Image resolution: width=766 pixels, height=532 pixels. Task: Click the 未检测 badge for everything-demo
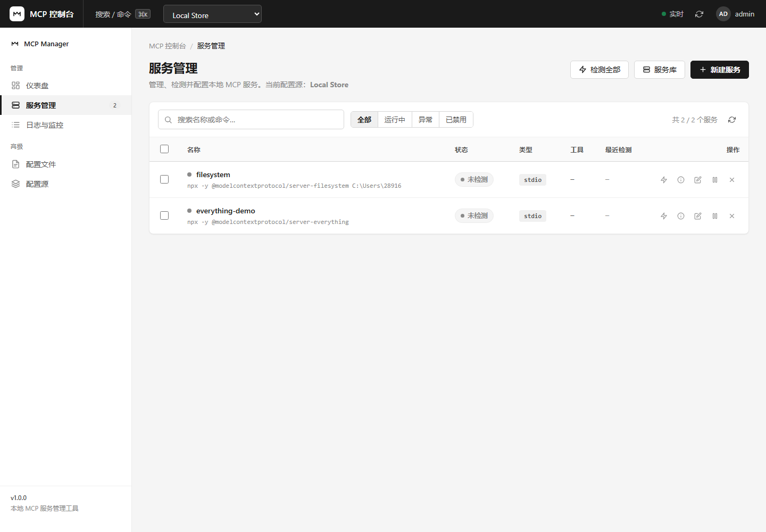coord(474,216)
